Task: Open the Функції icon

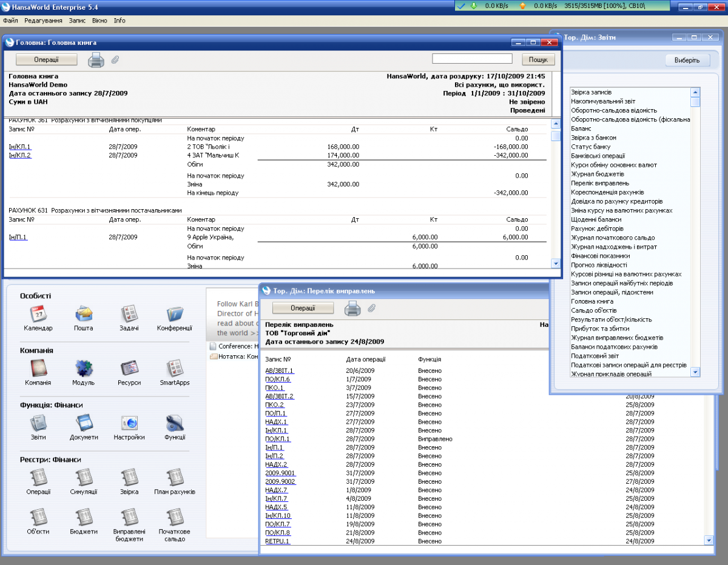Action: point(175,423)
